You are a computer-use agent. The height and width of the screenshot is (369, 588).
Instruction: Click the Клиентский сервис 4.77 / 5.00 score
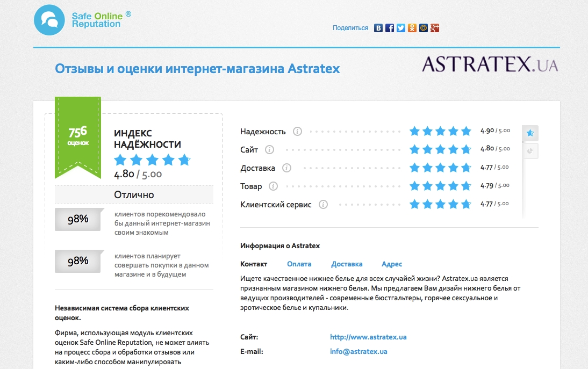[x=494, y=204]
